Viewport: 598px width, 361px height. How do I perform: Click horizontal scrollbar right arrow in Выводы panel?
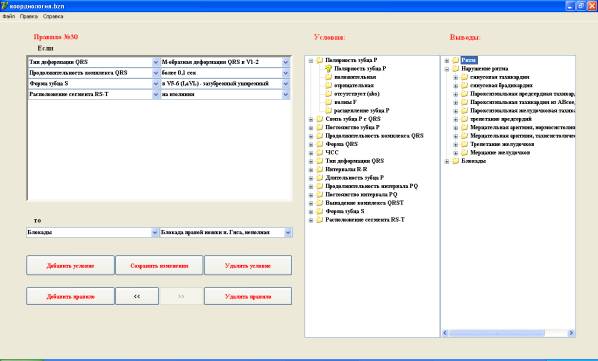[x=571, y=333]
